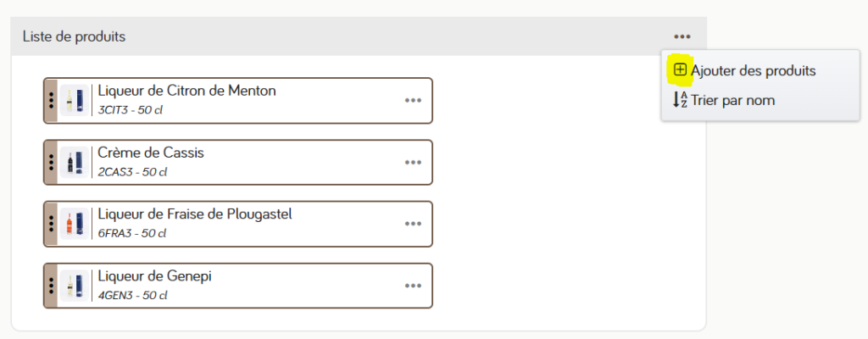The image size is (868, 339).
Task: Open options menu for Liqueur de Citron de Menton
Action: (413, 100)
